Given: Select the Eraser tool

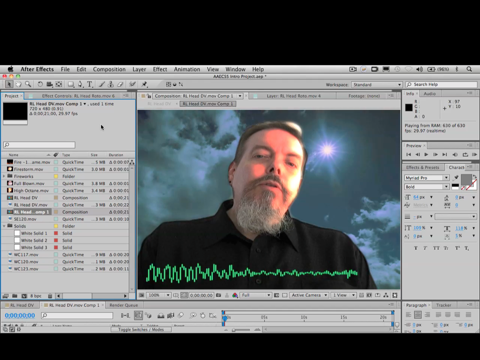Looking at the screenshot, I should (x=120, y=84).
